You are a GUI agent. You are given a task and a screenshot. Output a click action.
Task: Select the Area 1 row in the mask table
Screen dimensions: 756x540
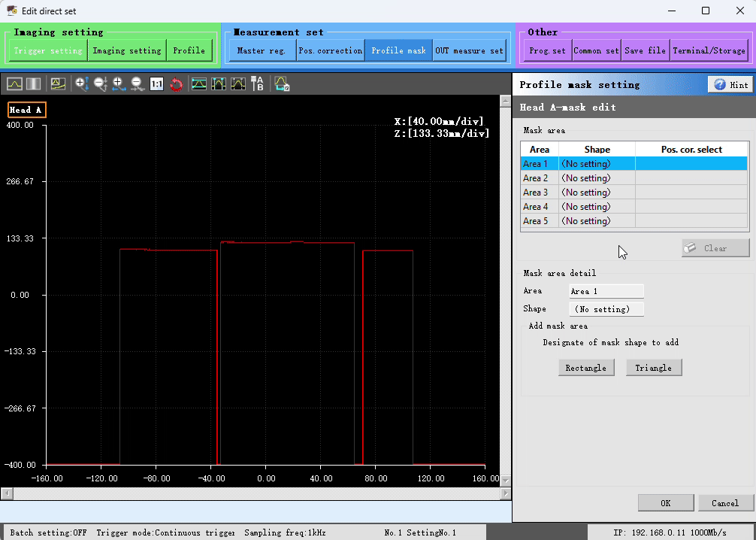[634, 164]
